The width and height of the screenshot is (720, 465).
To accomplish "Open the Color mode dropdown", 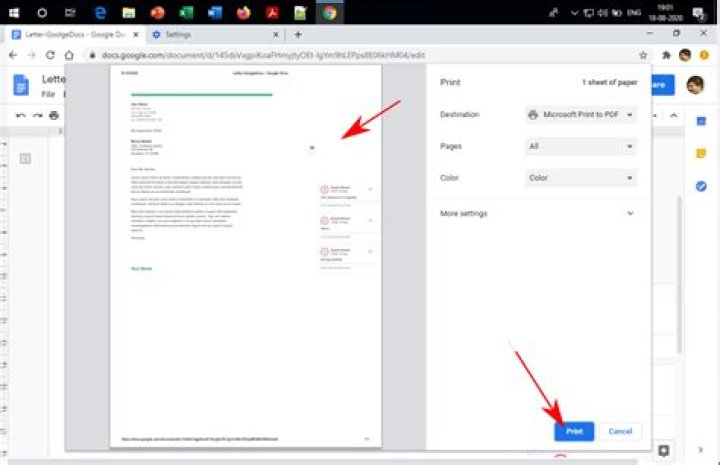I will tap(581, 178).
